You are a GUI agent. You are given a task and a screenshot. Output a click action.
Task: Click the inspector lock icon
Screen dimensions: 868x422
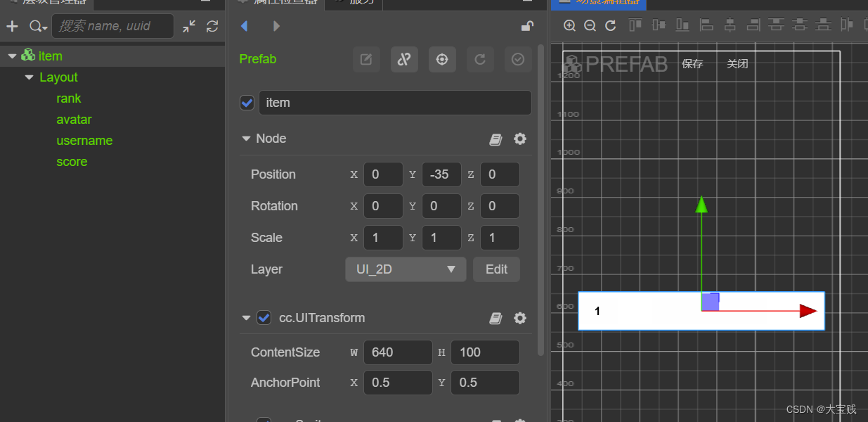526,27
